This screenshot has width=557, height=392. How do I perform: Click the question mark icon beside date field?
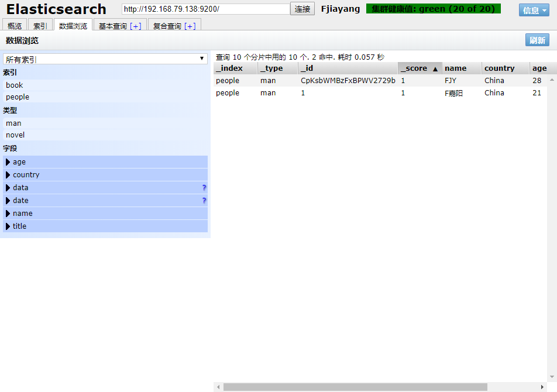click(x=204, y=201)
